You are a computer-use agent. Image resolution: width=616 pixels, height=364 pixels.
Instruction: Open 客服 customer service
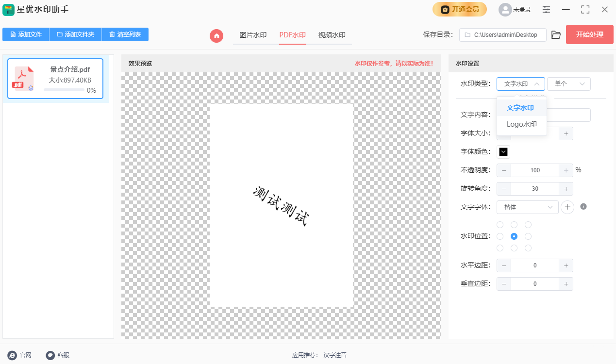click(x=57, y=355)
